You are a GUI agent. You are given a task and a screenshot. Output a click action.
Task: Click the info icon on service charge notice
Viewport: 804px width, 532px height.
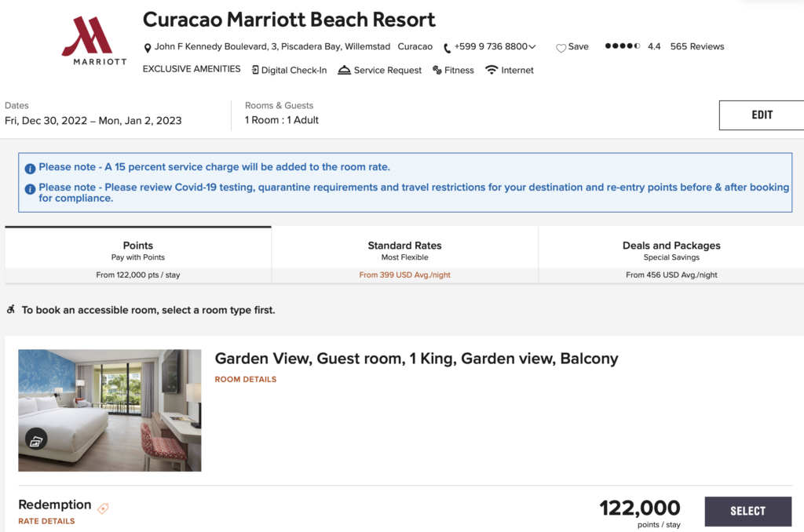(30, 169)
